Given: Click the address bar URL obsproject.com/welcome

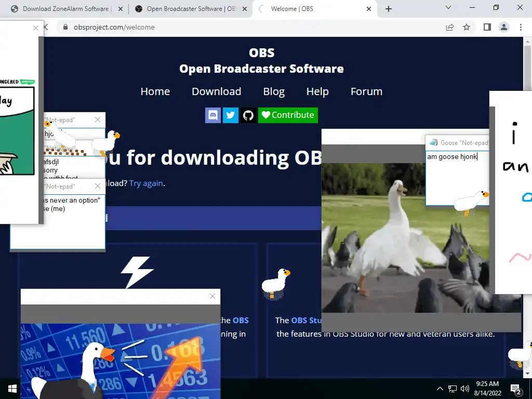Looking at the screenshot, I should tap(114, 27).
